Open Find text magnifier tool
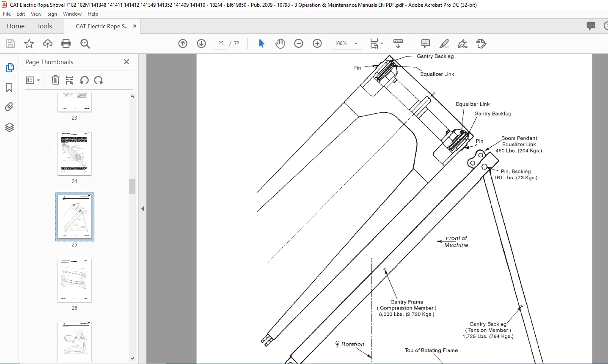The image size is (608, 364). 85,44
